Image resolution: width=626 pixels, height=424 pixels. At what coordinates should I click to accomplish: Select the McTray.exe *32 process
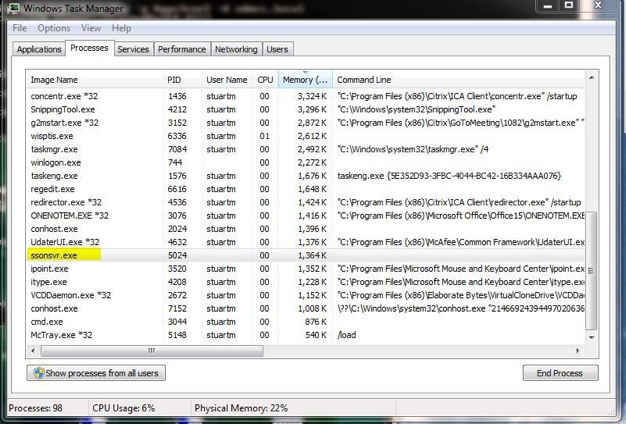[x=305, y=335]
